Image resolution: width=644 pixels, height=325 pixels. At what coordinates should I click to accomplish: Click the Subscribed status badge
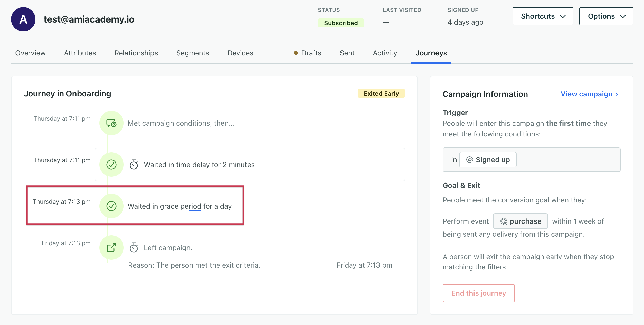point(341,23)
